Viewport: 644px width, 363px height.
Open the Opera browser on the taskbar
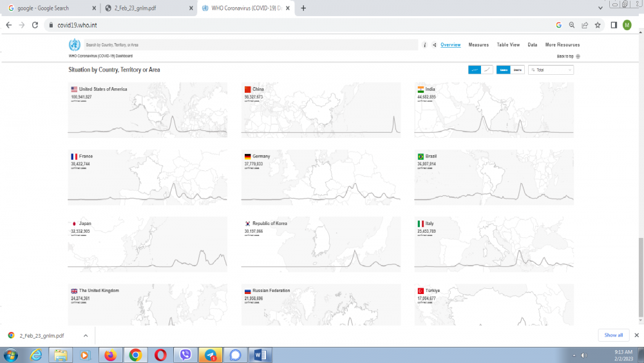point(160,355)
